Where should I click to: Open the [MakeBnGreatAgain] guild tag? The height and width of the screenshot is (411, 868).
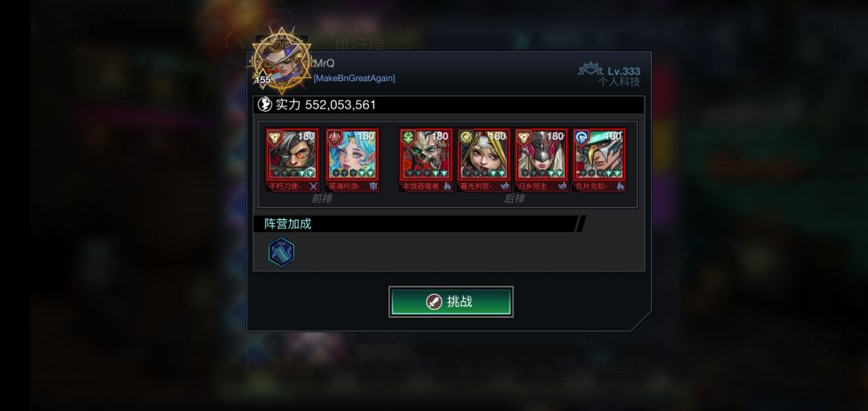[354, 79]
